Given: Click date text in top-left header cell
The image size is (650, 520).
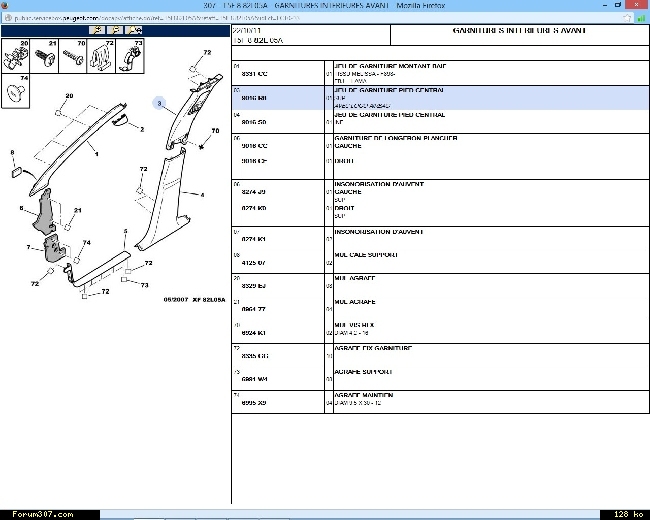Looking at the screenshot, I should tap(247, 31).
